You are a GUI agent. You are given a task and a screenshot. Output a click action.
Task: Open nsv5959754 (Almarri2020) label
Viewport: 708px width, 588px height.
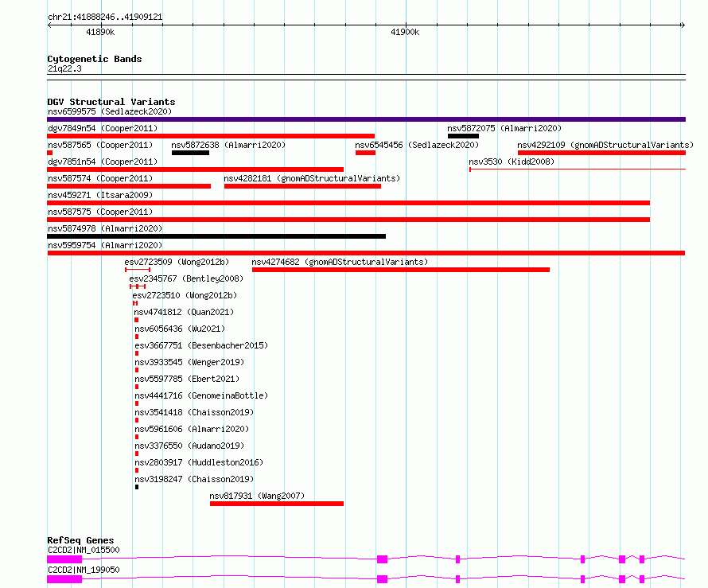tap(105, 245)
